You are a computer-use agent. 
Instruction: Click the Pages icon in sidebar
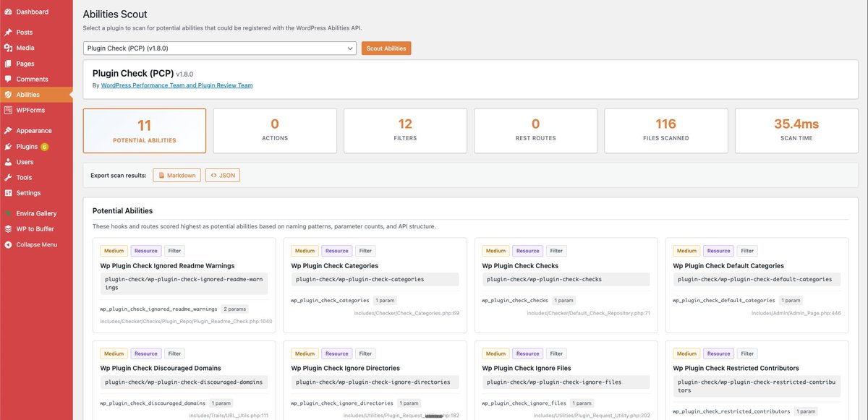pos(8,64)
